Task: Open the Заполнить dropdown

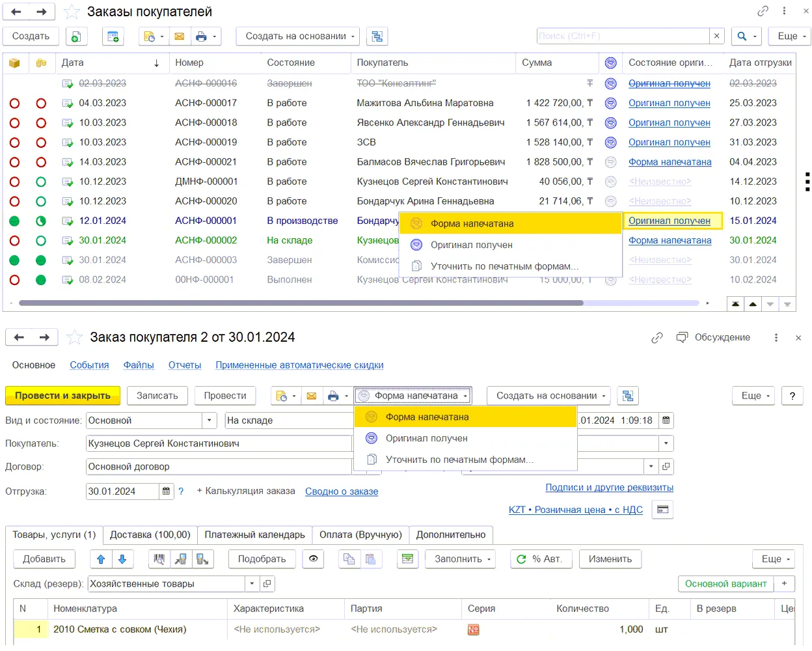Action: pyautogui.click(x=460, y=559)
